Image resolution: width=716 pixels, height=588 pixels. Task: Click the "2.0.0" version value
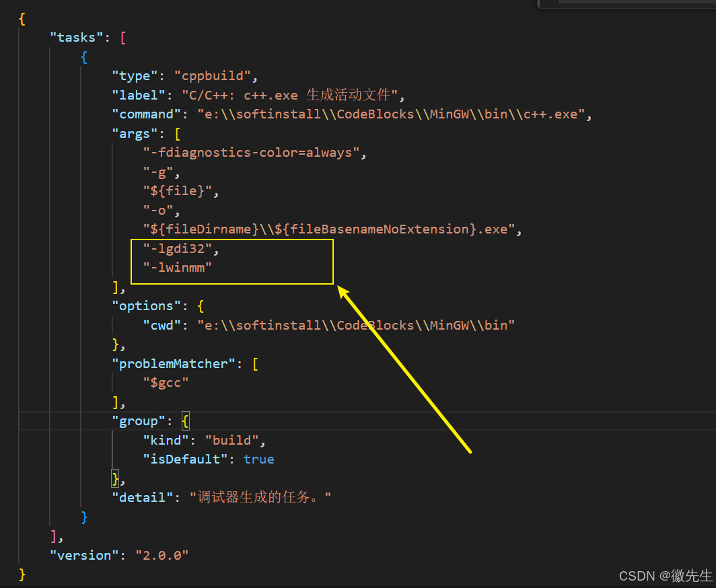click(x=162, y=555)
